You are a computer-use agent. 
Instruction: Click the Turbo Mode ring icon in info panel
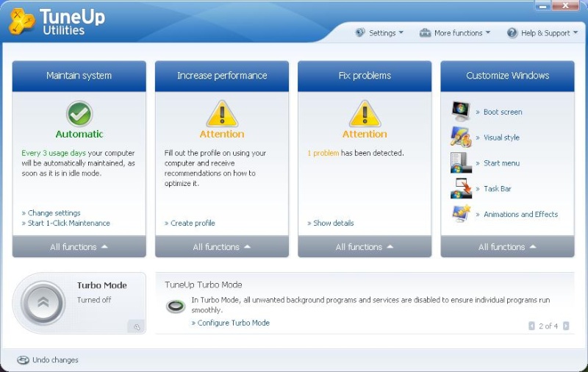coord(176,307)
